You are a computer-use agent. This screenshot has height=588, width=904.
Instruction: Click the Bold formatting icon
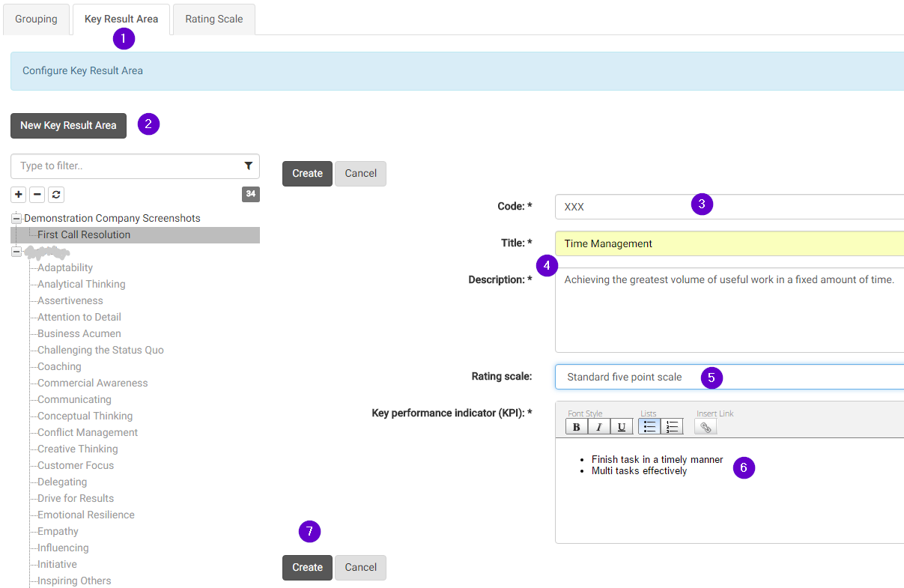[x=577, y=427]
